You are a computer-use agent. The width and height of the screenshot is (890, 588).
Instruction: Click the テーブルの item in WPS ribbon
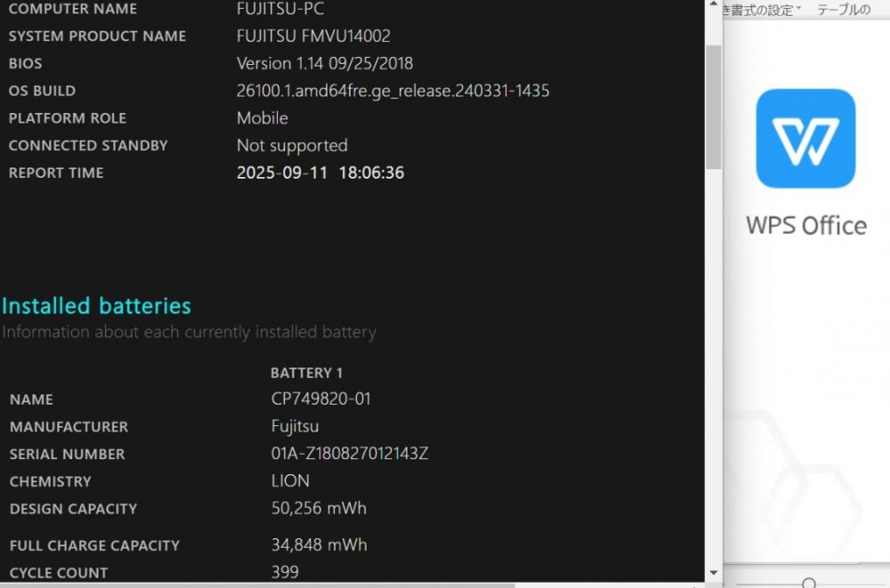(844, 10)
